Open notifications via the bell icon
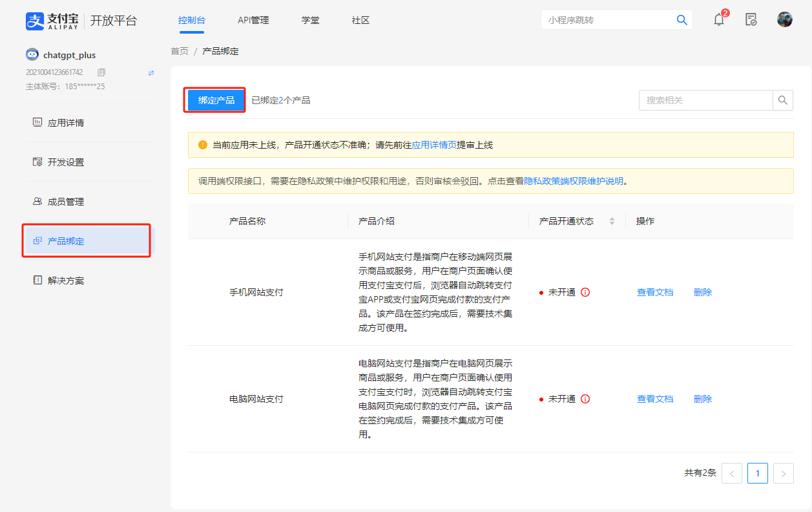 coord(718,20)
